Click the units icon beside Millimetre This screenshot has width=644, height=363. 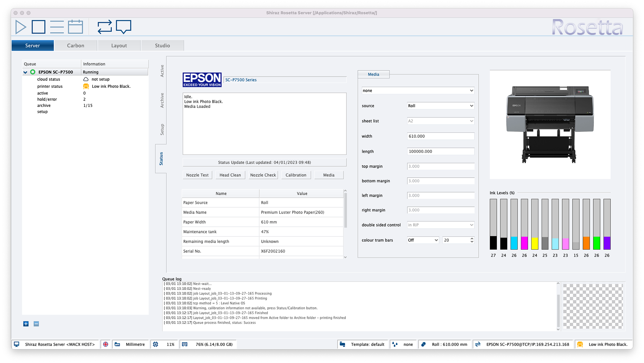[117, 344]
